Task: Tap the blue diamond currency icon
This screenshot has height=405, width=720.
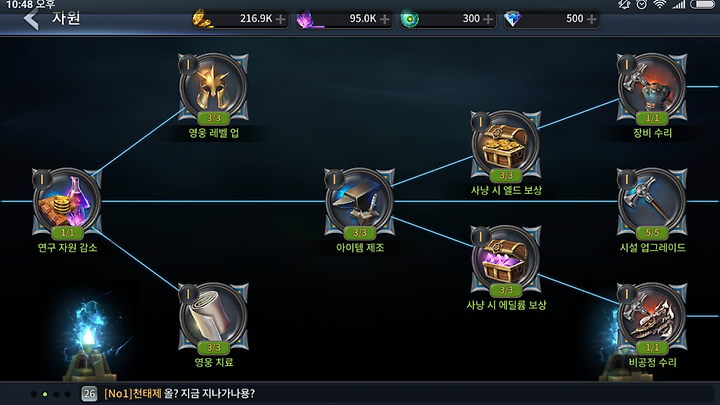Action: tap(512, 19)
